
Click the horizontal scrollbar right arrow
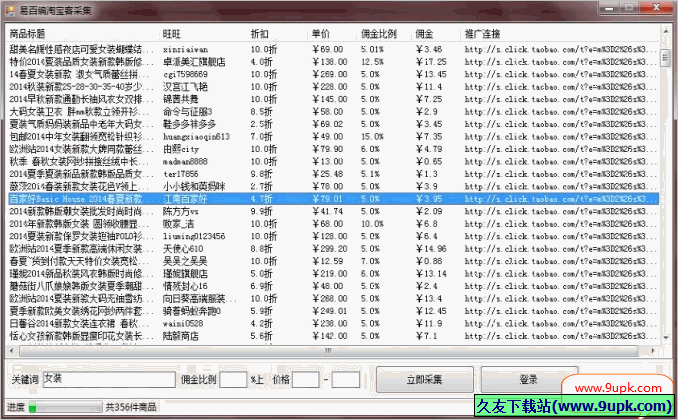click(x=654, y=351)
